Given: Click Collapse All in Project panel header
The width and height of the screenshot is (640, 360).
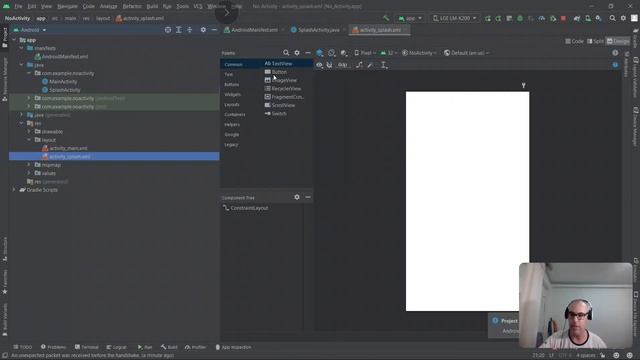Looking at the screenshot, I should click(189, 30).
